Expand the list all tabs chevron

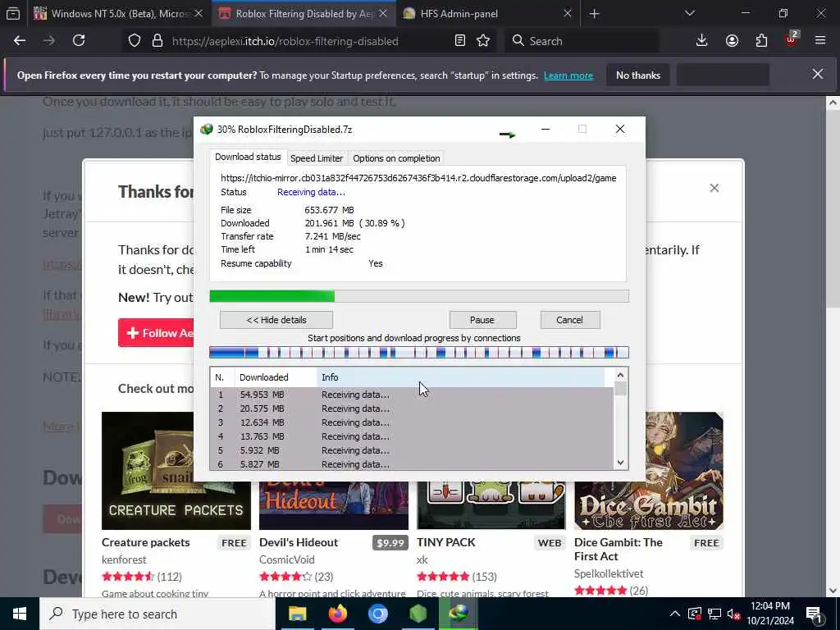click(x=689, y=13)
